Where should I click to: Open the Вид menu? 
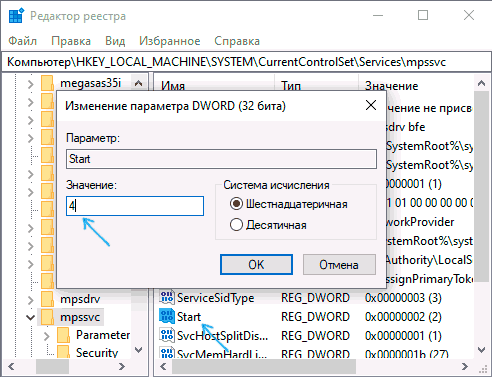coord(115,41)
